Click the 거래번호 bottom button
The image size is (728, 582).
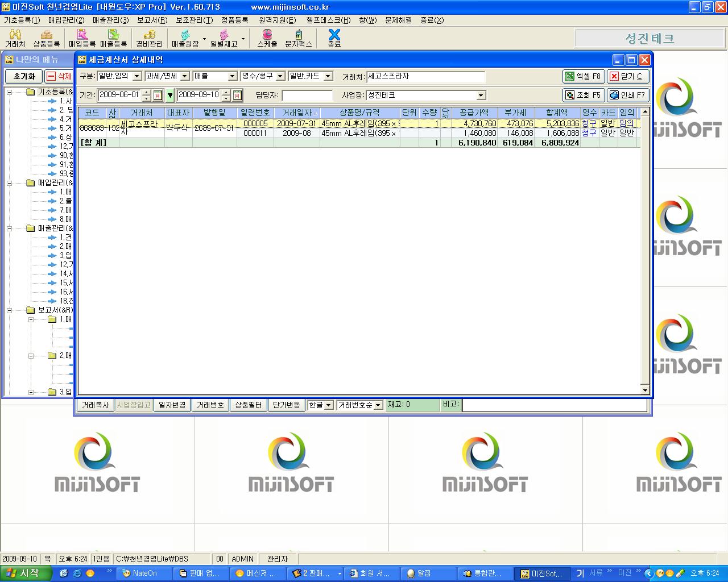click(x=210, y=405)
